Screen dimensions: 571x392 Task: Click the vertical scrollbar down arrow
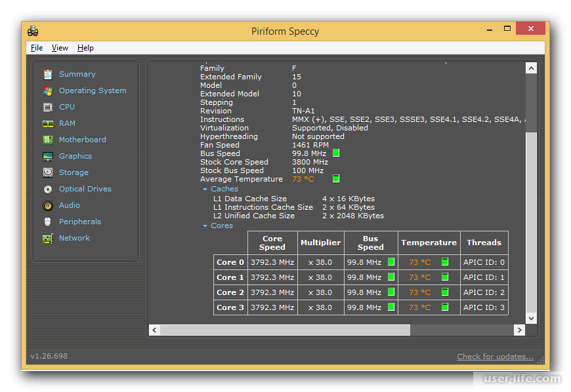[531, 318]
